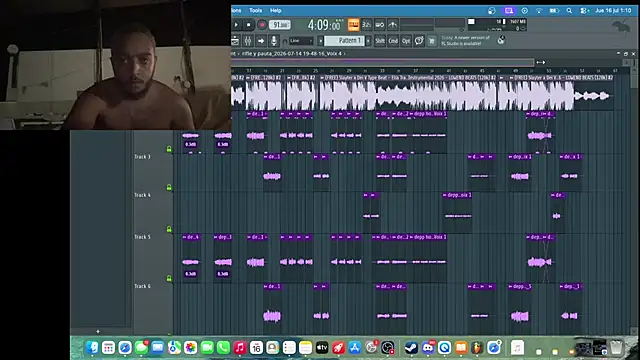640x360 pixels.
Task: Open Photos from the Dock
Action: (191, 347)
